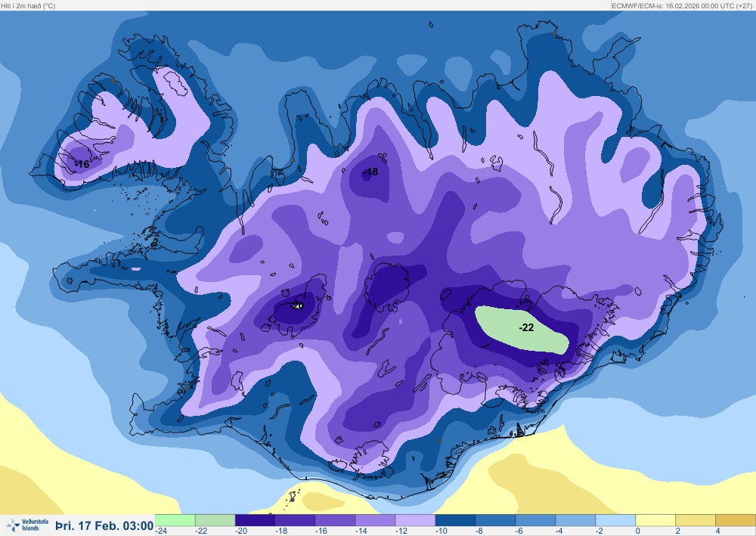Viewport: 756px width, 536px height.
Task: Select the pale blue swatch between -2 and 0
Action: click(x=615, y=520)
